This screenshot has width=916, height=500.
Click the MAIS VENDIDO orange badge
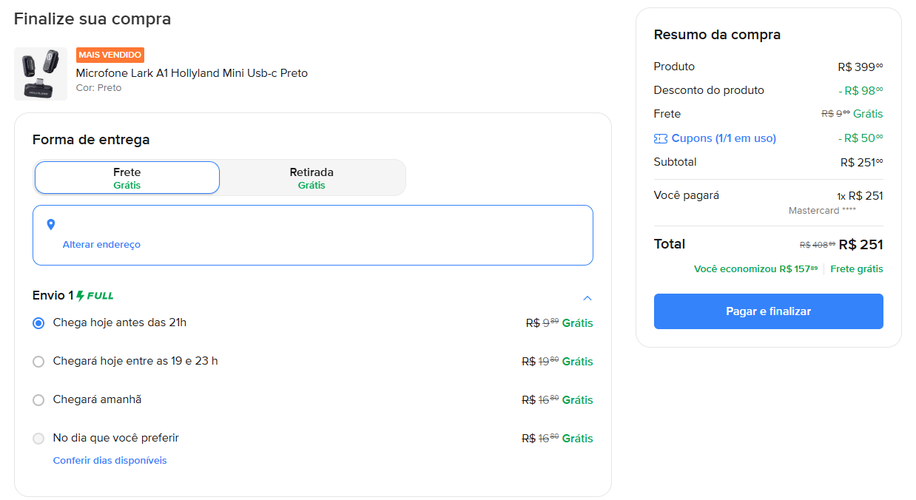[x=110, y=55]
